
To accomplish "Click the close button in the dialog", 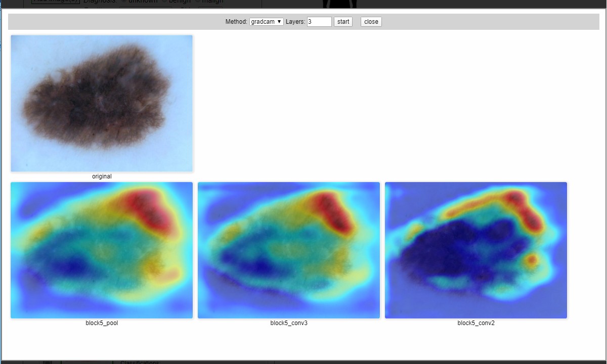I will (371, 22).
